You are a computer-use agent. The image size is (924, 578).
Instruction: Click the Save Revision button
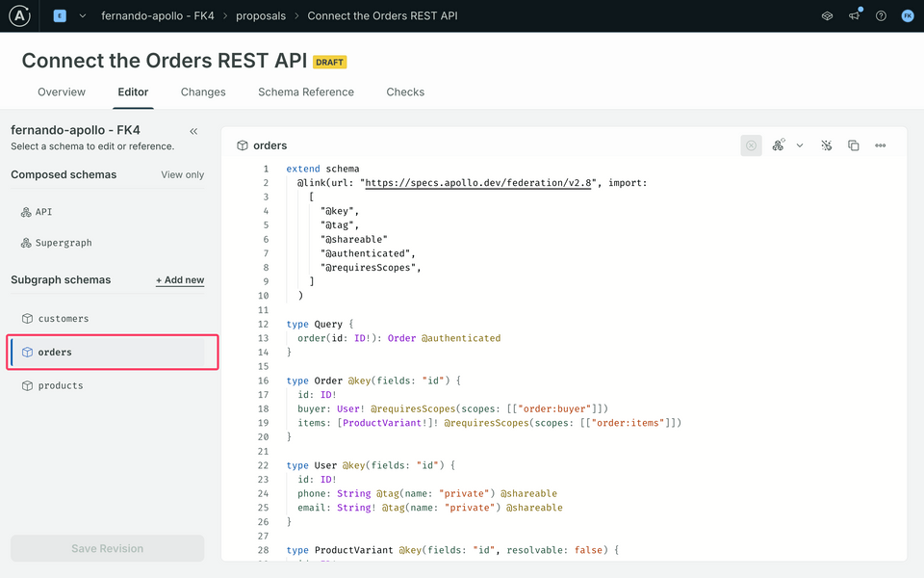coord(107,548)
